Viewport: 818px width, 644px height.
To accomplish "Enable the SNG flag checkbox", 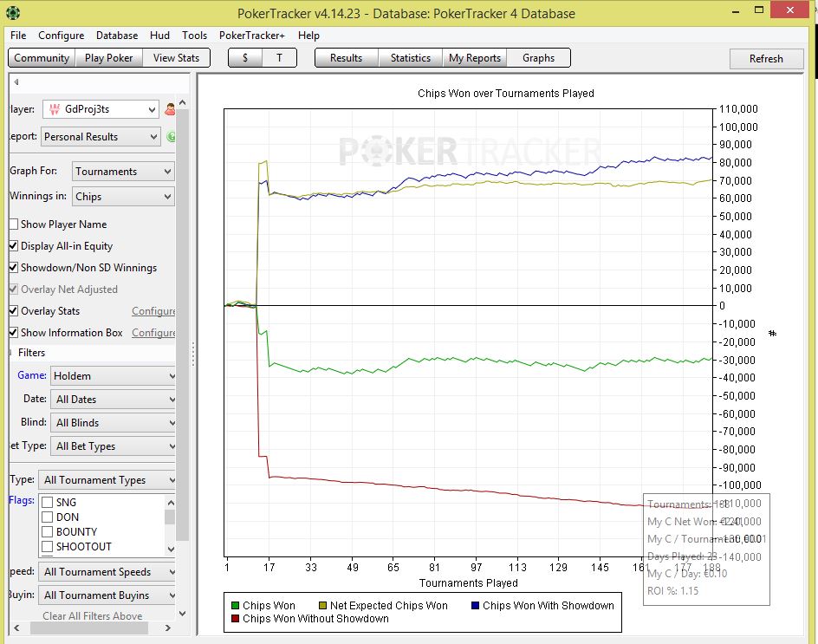I will pyautogui.click(x=48, y=502).
